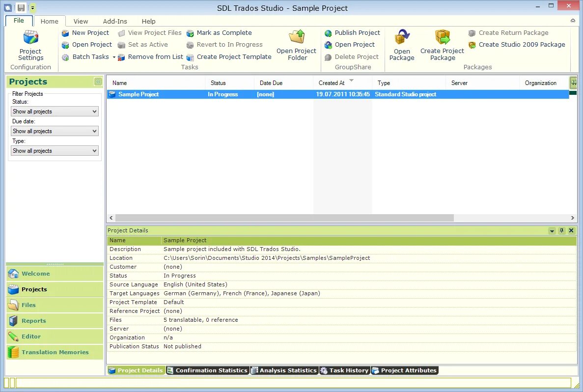Click Create Project Template
Image resolution: width=583 pixels, height=392 pixels.
(x=229, y=57)
